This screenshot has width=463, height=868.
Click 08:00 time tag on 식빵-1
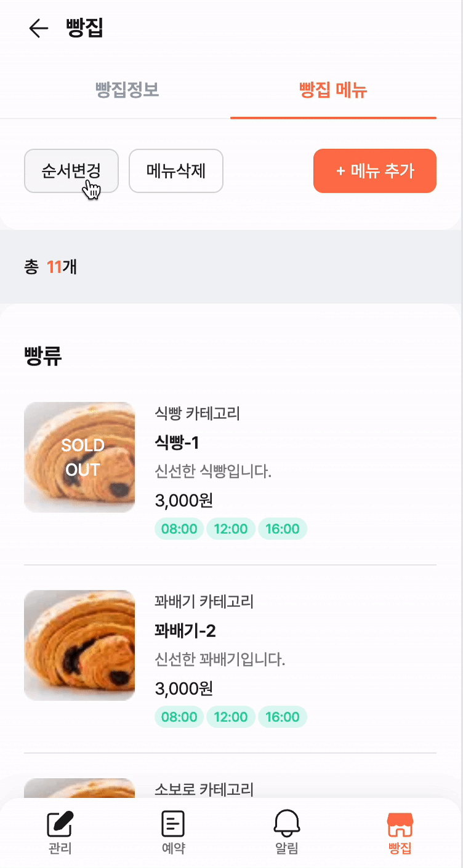pyautogui.click(x=179, y=529)
